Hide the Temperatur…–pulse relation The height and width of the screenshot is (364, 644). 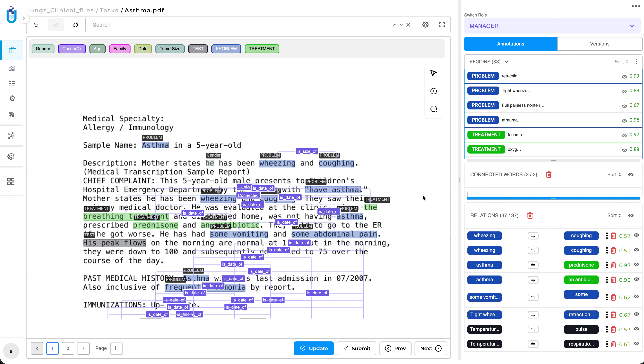637,329
